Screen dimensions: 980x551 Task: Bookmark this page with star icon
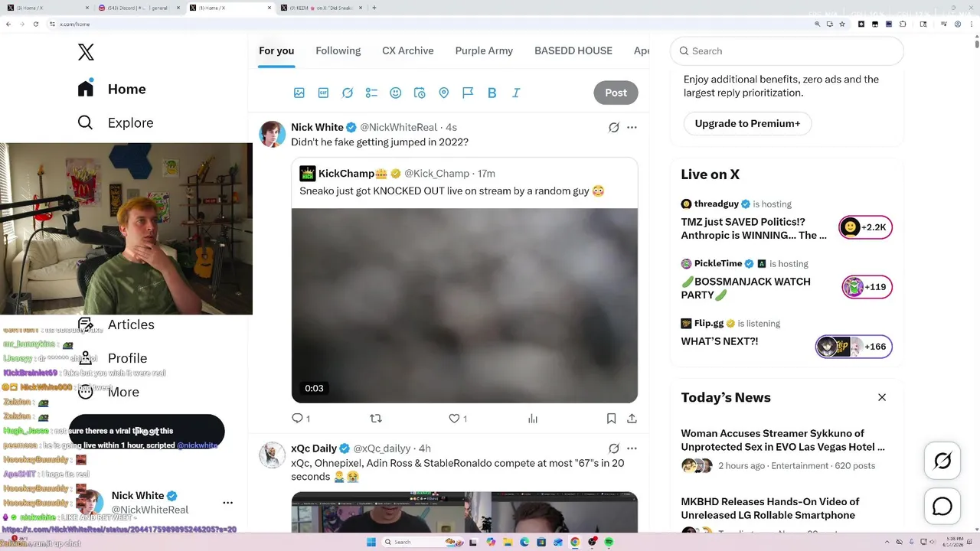click(x=842, y=24)
